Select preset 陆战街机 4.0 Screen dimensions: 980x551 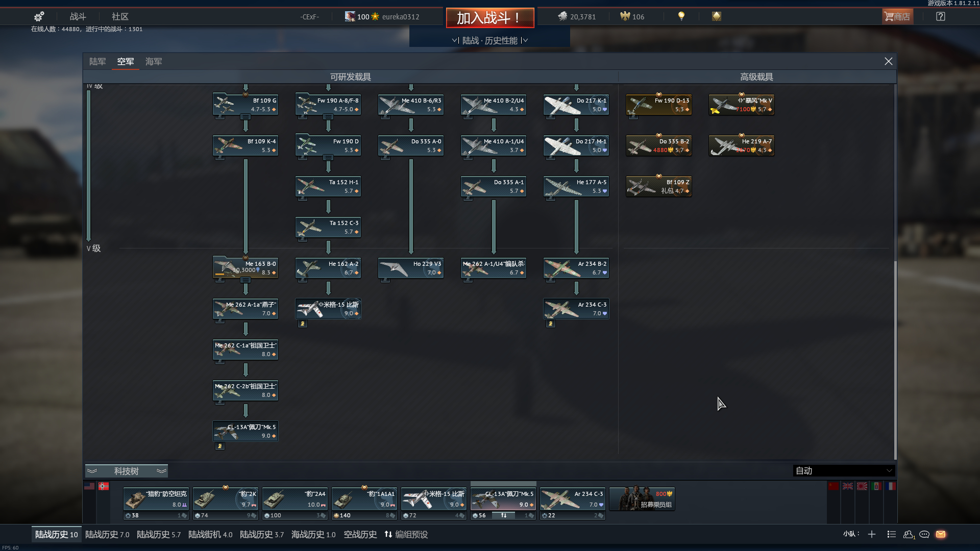210,534
